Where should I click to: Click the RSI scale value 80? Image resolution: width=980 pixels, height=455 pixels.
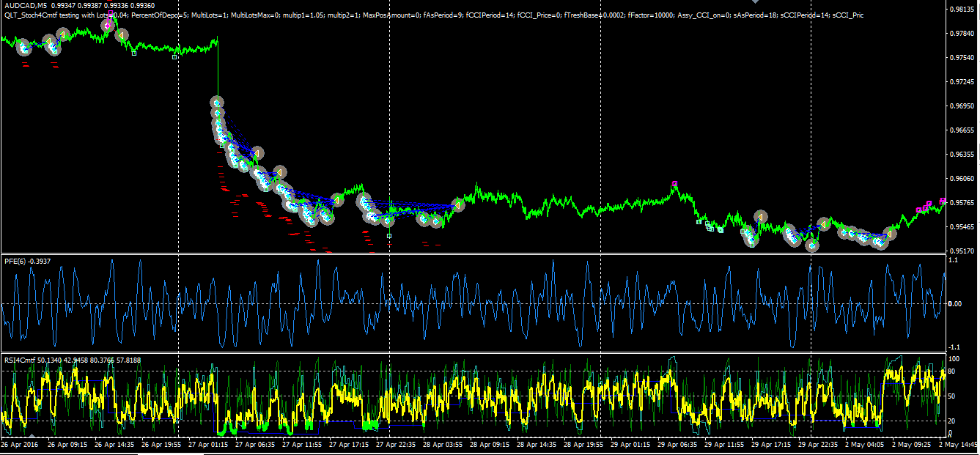[x=952, y=372]
